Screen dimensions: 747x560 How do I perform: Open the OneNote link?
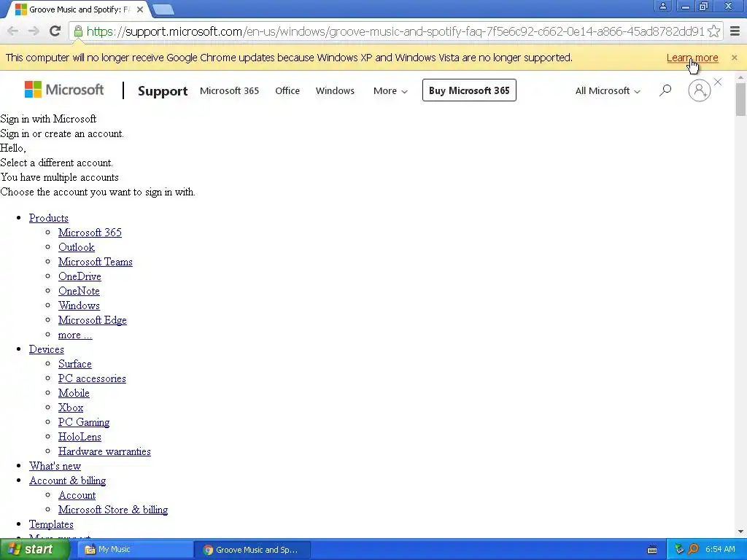click(79, 291)
